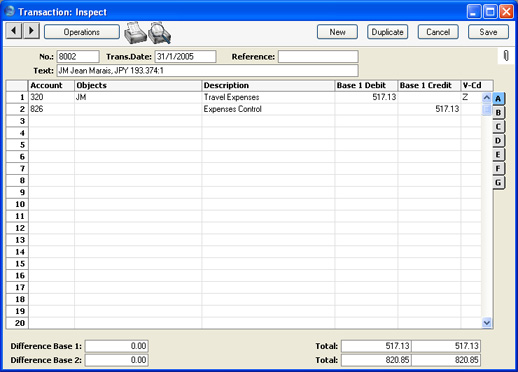The width and height of the screenshot is (518, 372).
Task: Click V-Cd cell Z in row 1
Action: coord(471,97)
